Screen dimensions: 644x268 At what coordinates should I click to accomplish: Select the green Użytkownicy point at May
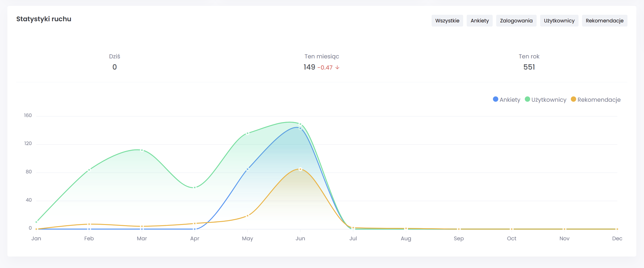(x=248, y=133)
